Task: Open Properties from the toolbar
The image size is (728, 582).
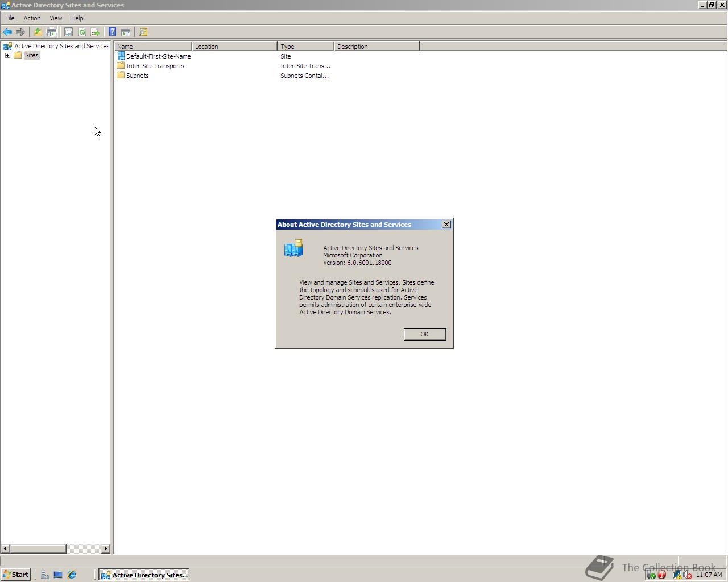Action: [68, 32]
